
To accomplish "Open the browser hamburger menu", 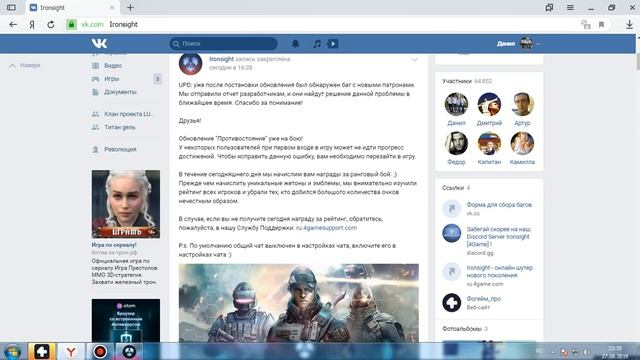I will coord(570,7).
